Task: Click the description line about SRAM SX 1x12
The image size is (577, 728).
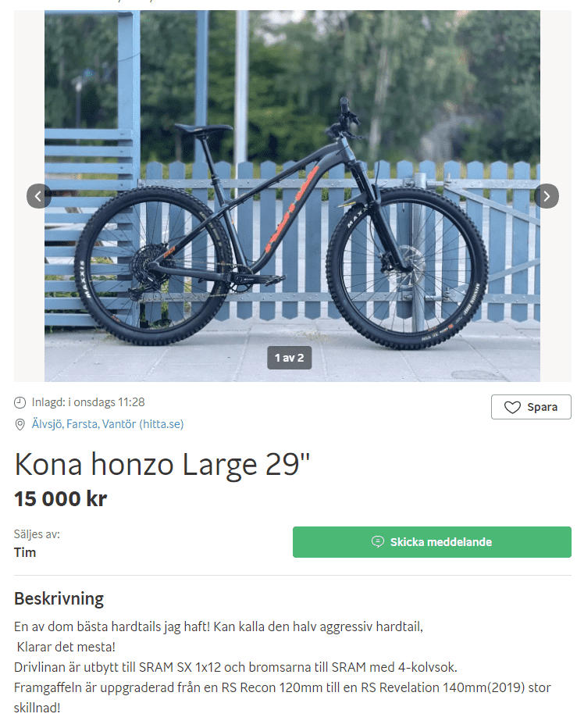Action: point(235,667)
